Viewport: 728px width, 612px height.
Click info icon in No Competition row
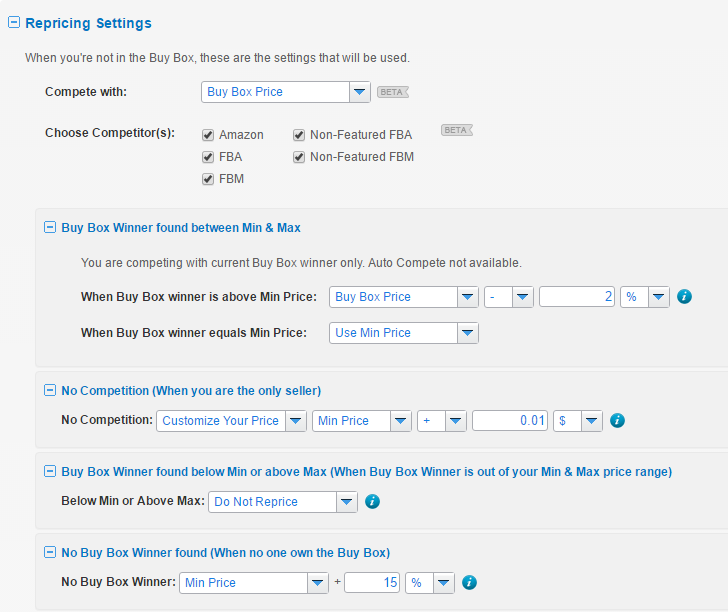tap(618, 421)
